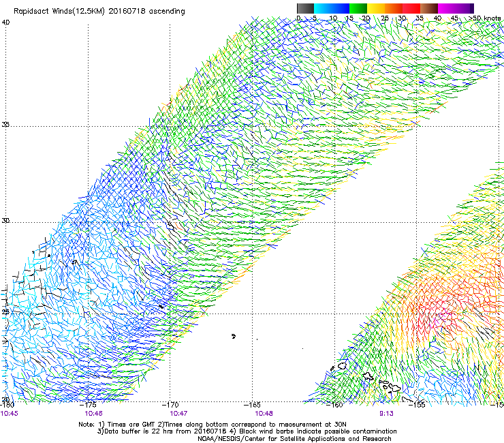This screenshot has height=443, width=504.
Task: Click the purple time label '10:48'
Action: tap(264, 414)
